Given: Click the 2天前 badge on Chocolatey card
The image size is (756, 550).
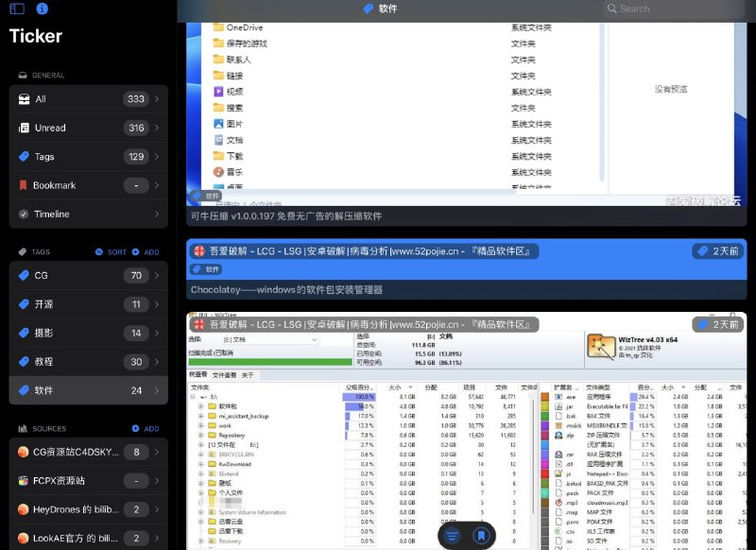Looking at the screenshot, I should coord(719,251).
